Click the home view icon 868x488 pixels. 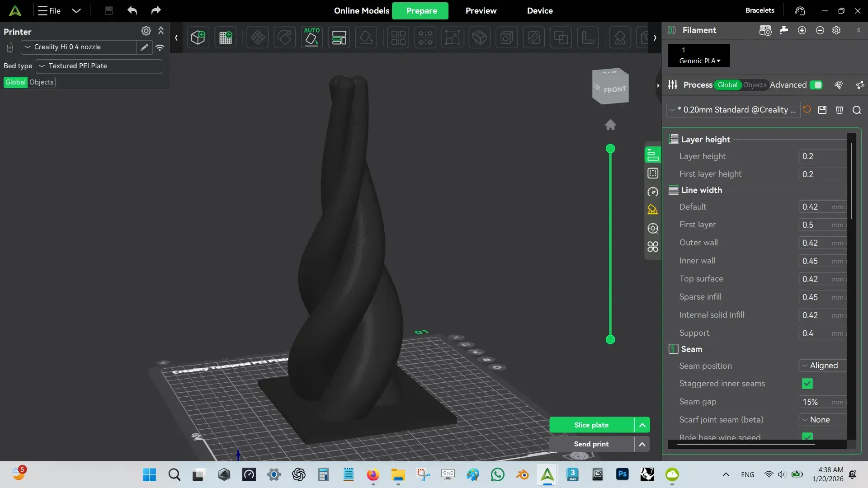coord(610,125)
